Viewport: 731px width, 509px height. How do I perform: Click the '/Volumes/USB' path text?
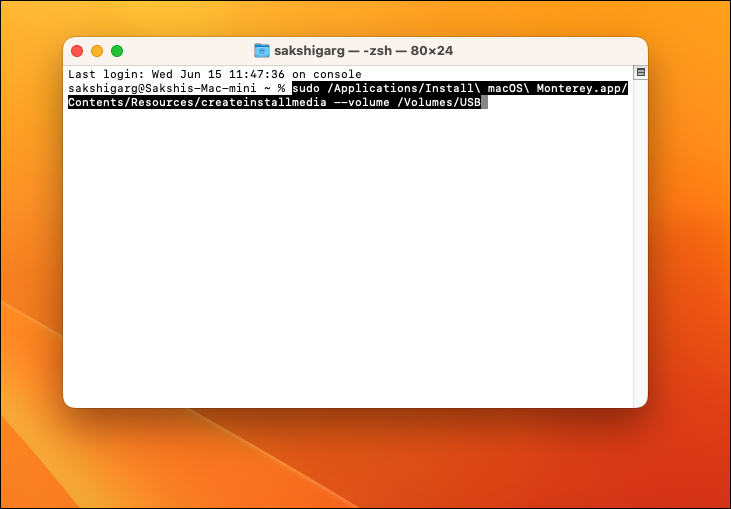[439, 102]
